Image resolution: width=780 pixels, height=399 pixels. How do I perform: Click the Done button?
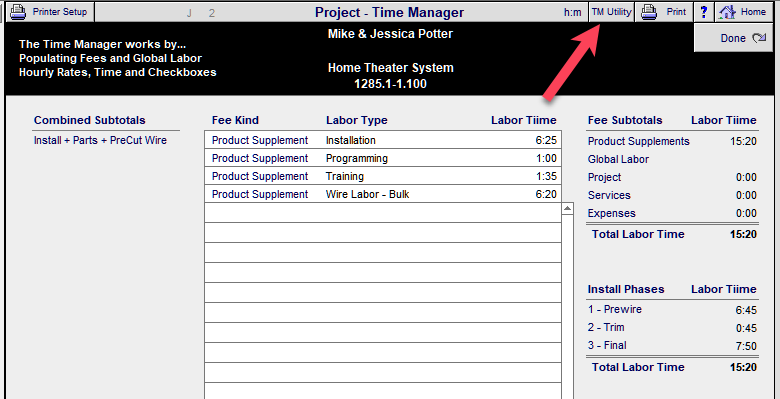tap(733, 38)
